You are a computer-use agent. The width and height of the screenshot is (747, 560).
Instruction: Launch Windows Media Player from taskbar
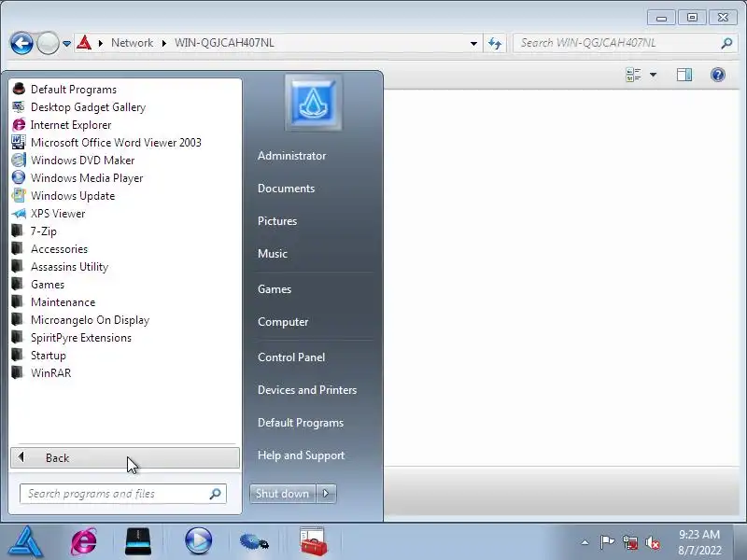pyautogui.click(x=198, y=541)
